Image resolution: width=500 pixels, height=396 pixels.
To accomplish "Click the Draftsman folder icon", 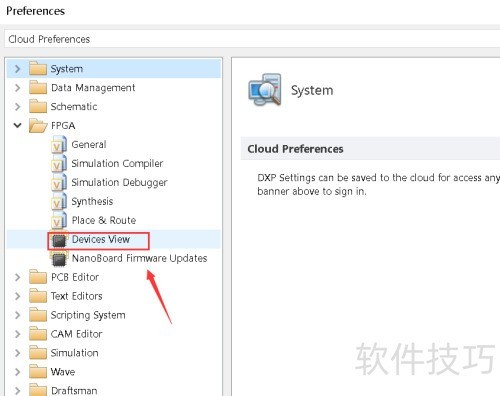I will click(38, 390).
